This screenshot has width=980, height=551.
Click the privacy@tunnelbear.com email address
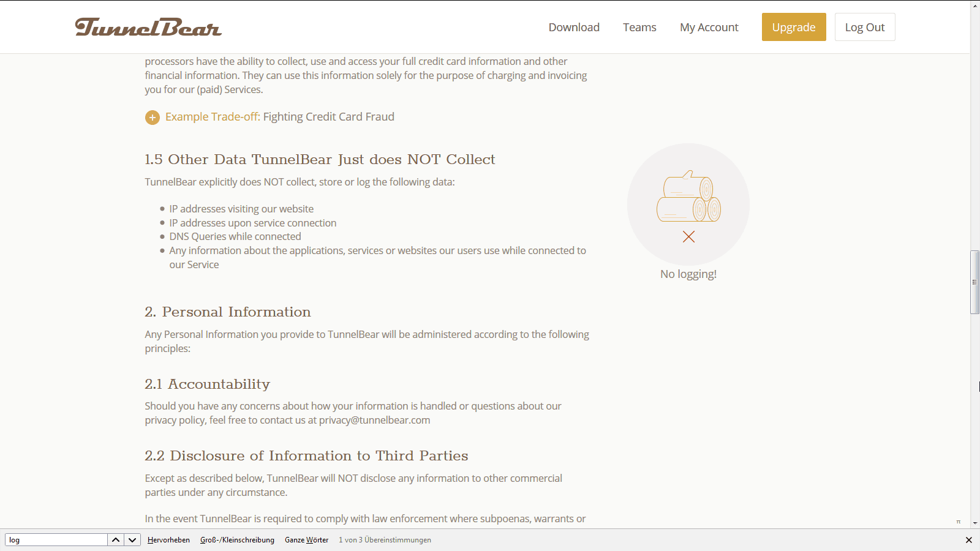tap(374, 420)
